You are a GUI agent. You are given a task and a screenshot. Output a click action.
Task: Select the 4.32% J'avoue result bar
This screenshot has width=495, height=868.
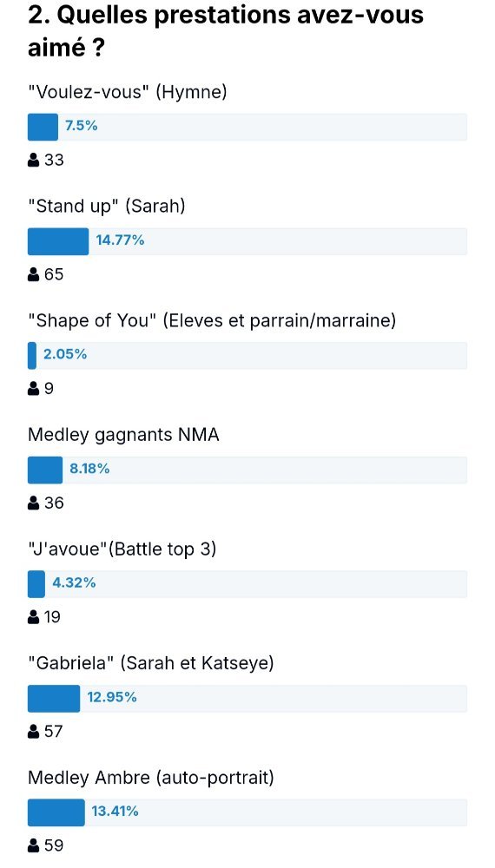(x=247, y=584)
